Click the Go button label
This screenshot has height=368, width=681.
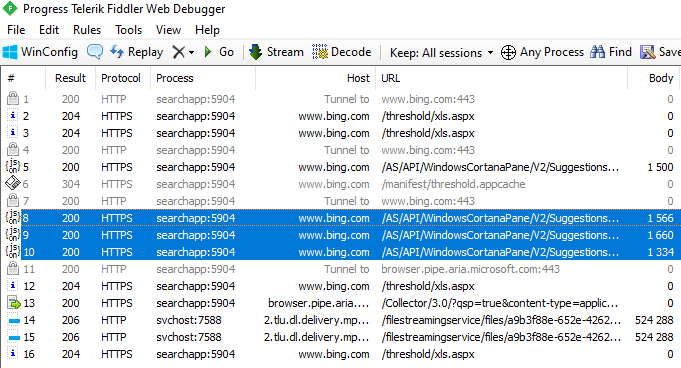226,52
